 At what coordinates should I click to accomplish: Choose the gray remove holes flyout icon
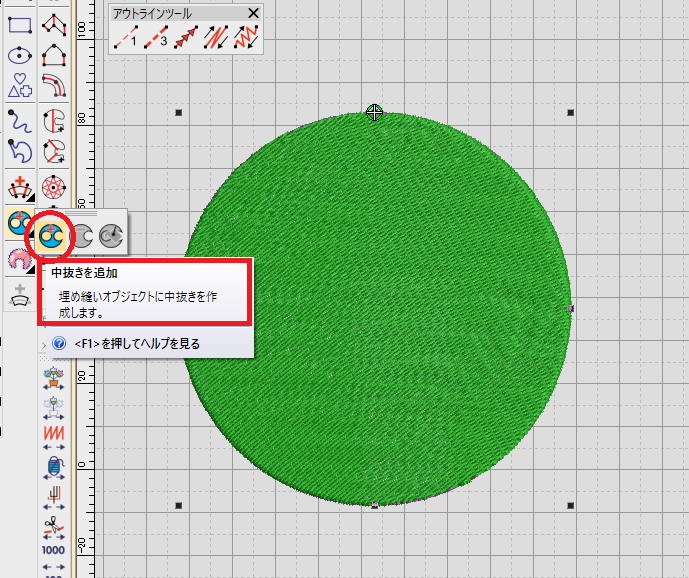point(81,236)
